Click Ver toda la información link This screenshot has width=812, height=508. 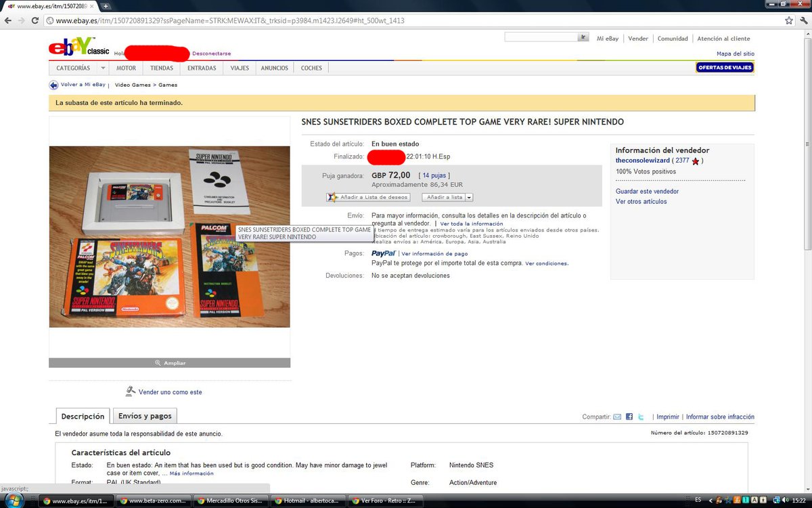click(x=472, y=224)
